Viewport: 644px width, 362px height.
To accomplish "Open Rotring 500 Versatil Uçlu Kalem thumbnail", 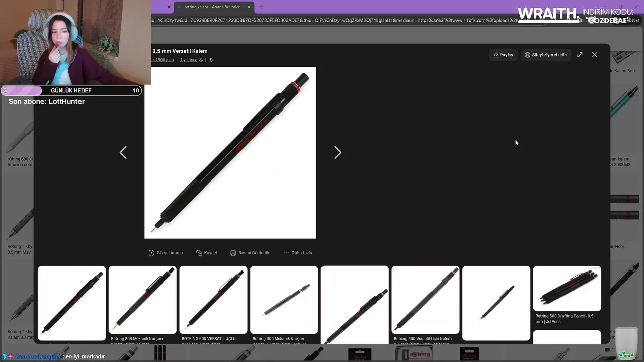I will pyautogui.click(x=426, y=300).
